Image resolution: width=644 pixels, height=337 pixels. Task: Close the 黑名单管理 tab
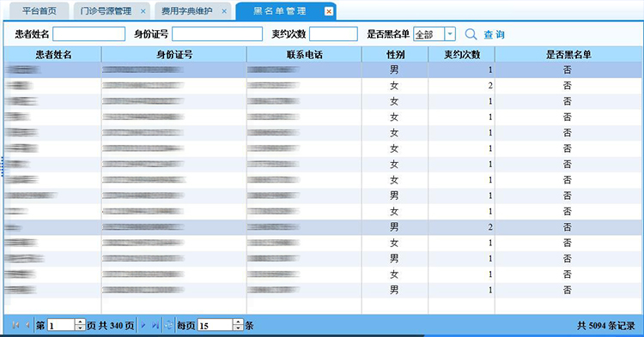tap(329, 11)
